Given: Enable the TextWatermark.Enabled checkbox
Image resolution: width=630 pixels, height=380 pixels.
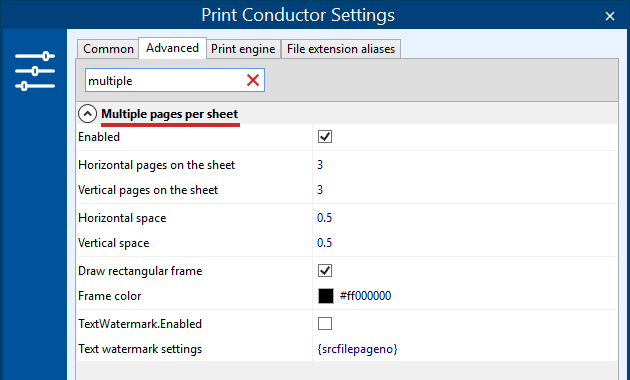Looking at the screenshot, I should pyautogui.click(x=325, y=323).
